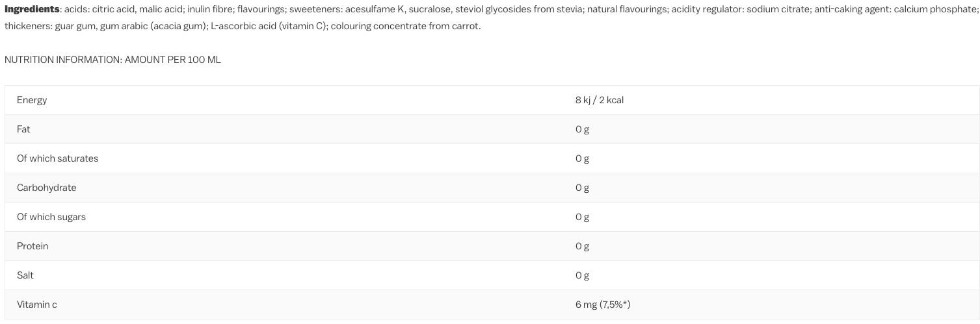Select the 0 g value for sugars
Viewport: 980px width, 324px height.
[582, 217]
